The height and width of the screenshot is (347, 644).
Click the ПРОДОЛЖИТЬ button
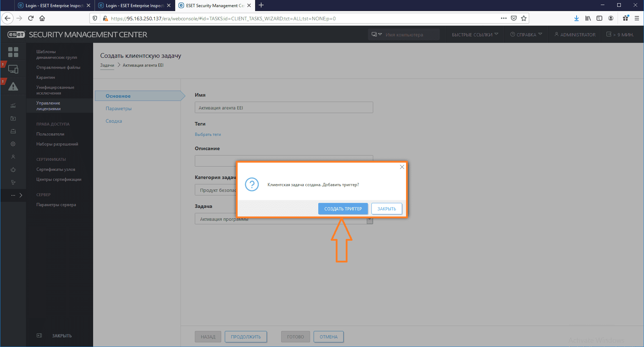pos(246,337)
